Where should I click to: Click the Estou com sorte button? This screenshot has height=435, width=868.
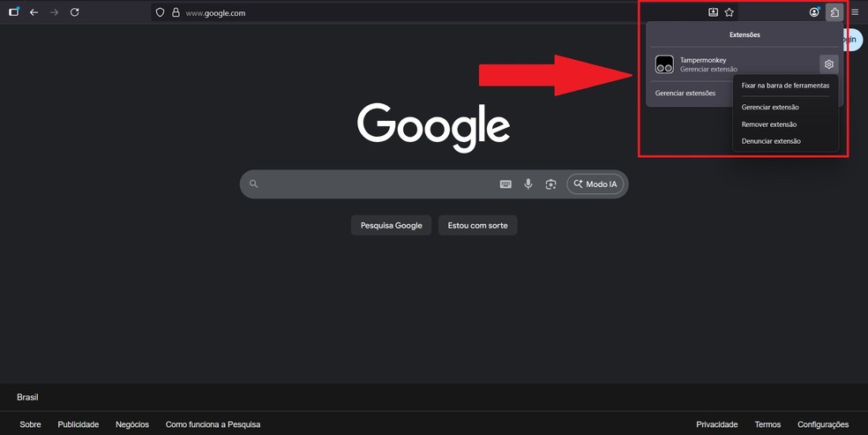(478, 225)
